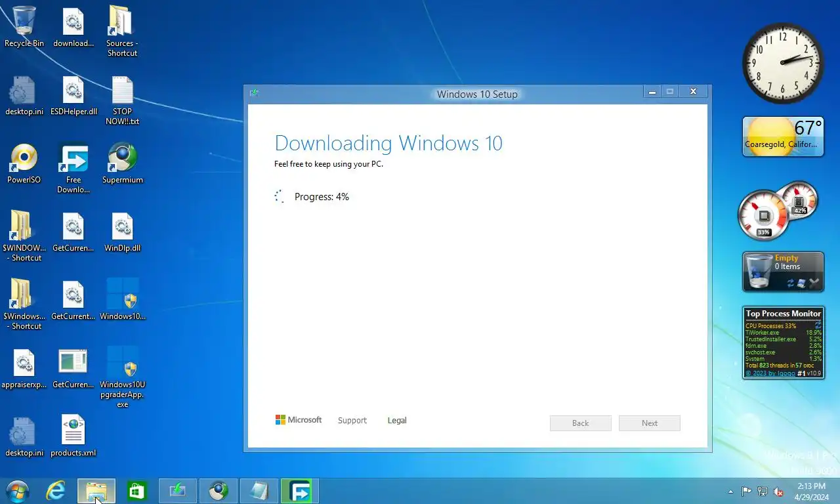Viewport: 840px width, 504px height.
Task: Open the Windows Start menu orb
Action: pos(17,491)
